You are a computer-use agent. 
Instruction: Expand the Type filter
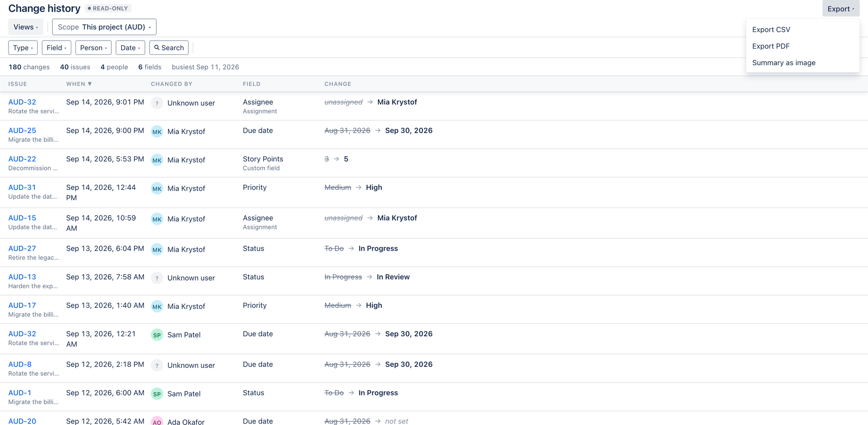coord(23,48)
